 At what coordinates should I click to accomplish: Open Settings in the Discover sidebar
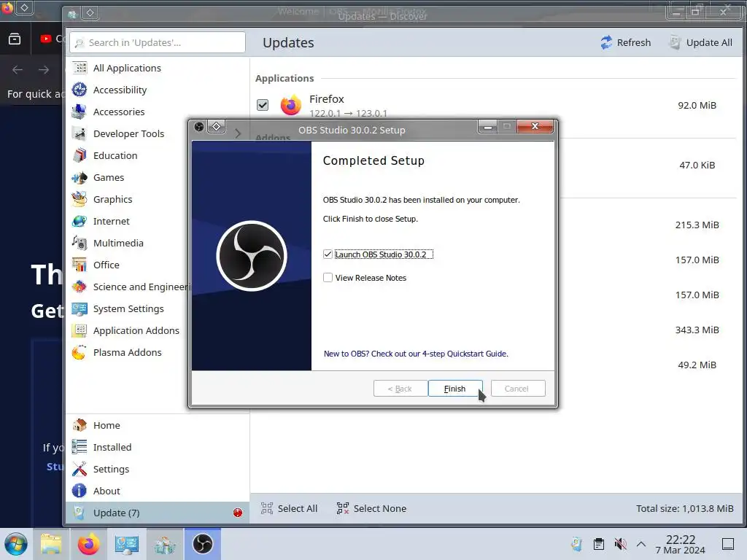pyautogui.click(x=158, y=469)
